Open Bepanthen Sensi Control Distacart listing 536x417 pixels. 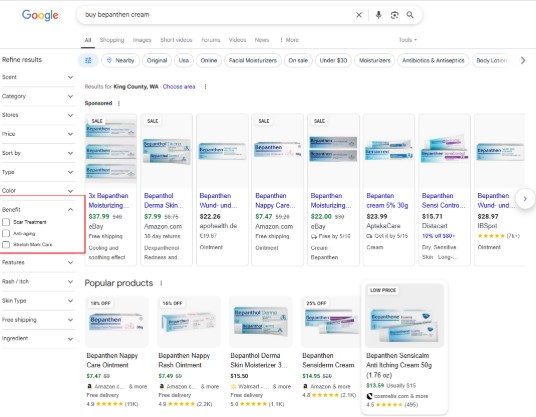click(443, 201)
